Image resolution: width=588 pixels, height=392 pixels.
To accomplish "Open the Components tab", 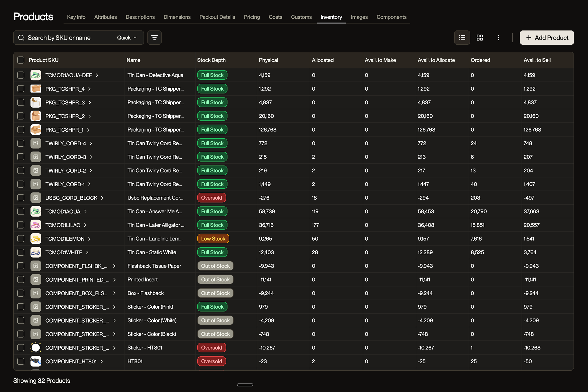I will click(x=391, y=17).
